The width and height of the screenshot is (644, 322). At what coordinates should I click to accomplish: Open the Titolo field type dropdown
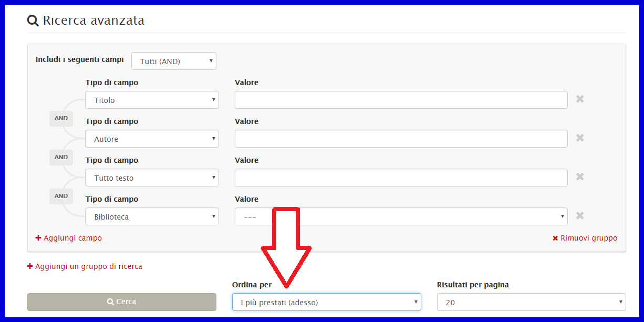point(152,100)
